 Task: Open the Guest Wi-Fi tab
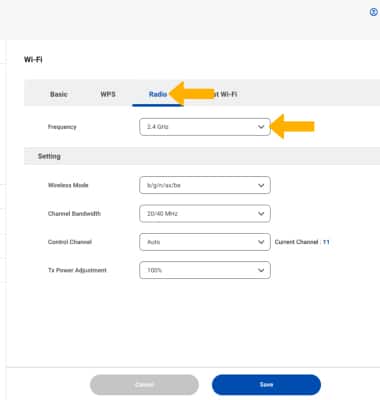coord(225,94)
